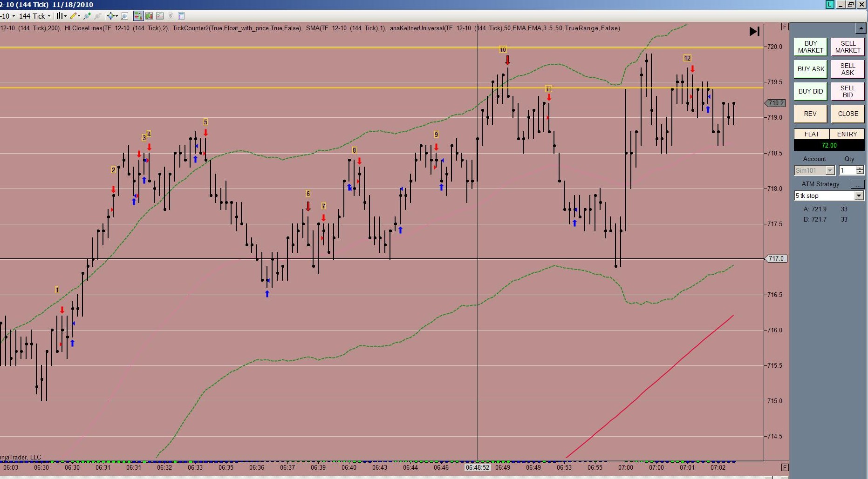
Task: Click signal label number 6
Action: pos(308,194)
